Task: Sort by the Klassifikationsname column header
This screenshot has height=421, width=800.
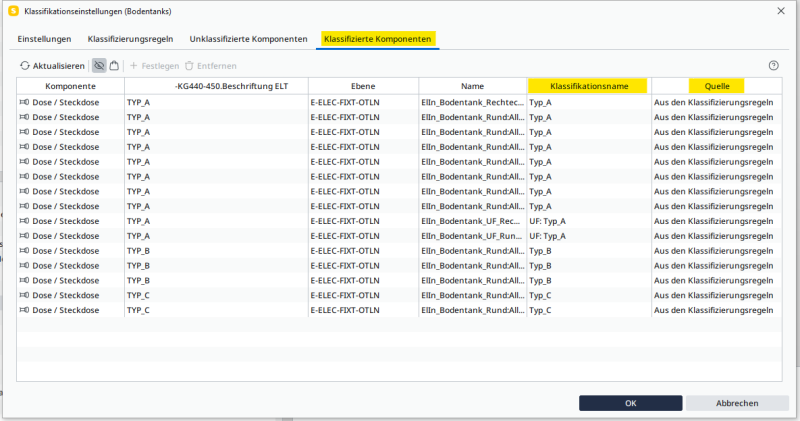Action: click(588, 86)
